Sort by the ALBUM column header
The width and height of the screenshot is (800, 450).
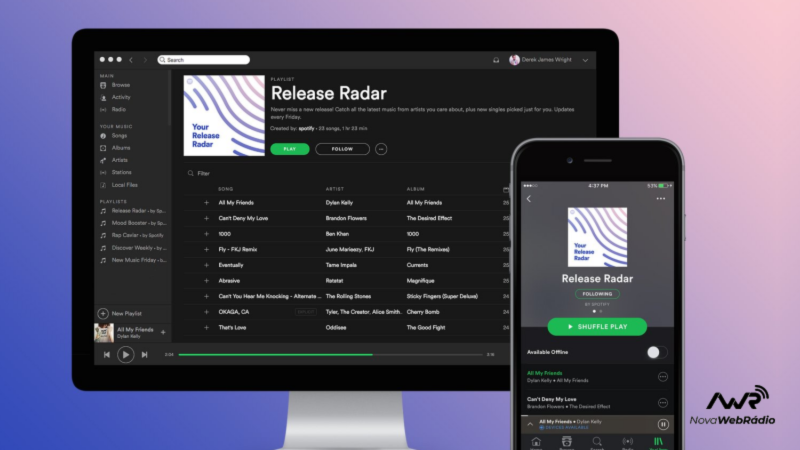[x=416, y=189]
